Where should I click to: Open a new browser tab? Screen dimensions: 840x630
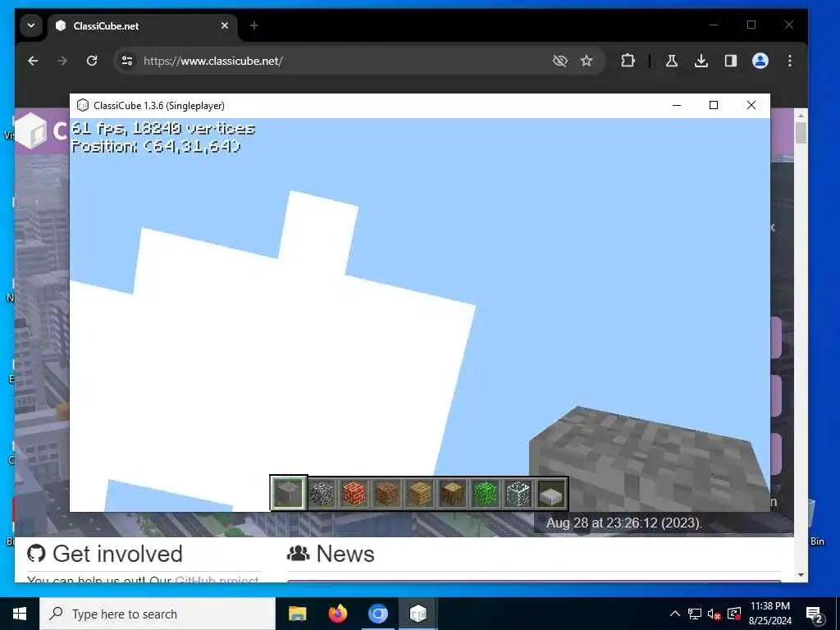[254, 25]
